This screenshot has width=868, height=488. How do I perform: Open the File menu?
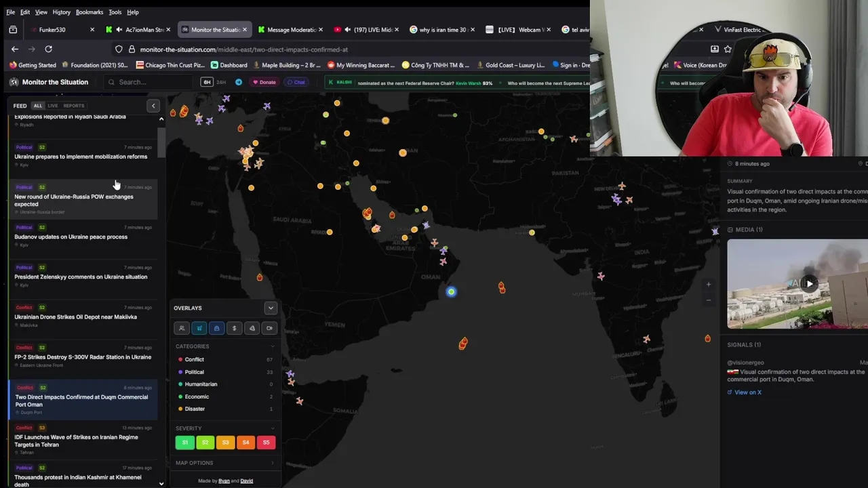(11, 12)
